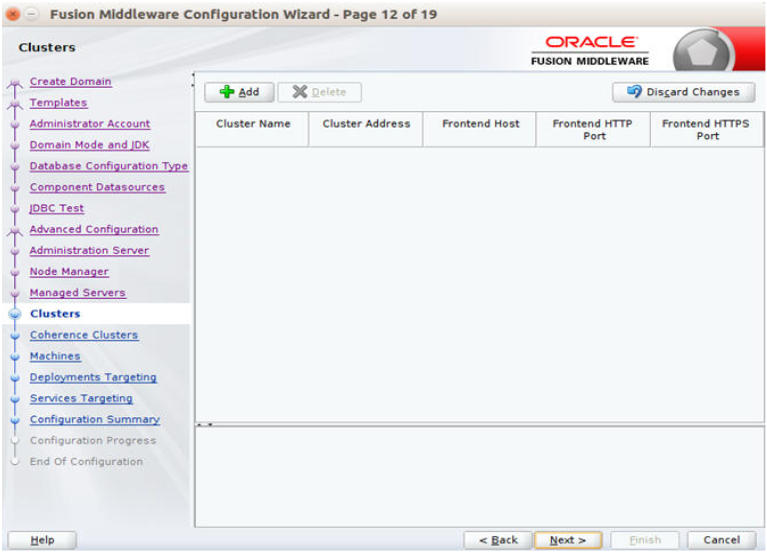
Task: Open the Managed Servers step
Action: tap(77, 292)
